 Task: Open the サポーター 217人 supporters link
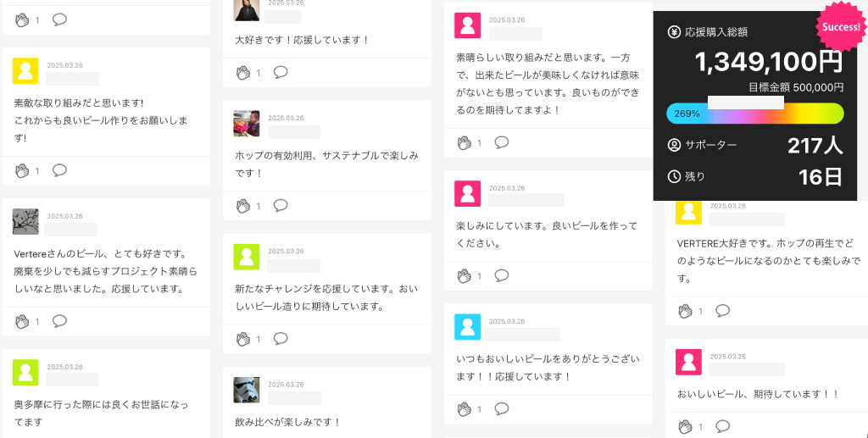click(754, 145)
